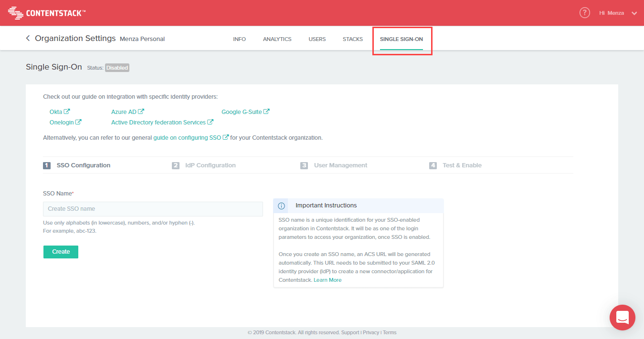Viewport: 644px width, 339px height.
Task: Switch to the Info tab
Action: point(239,39)
